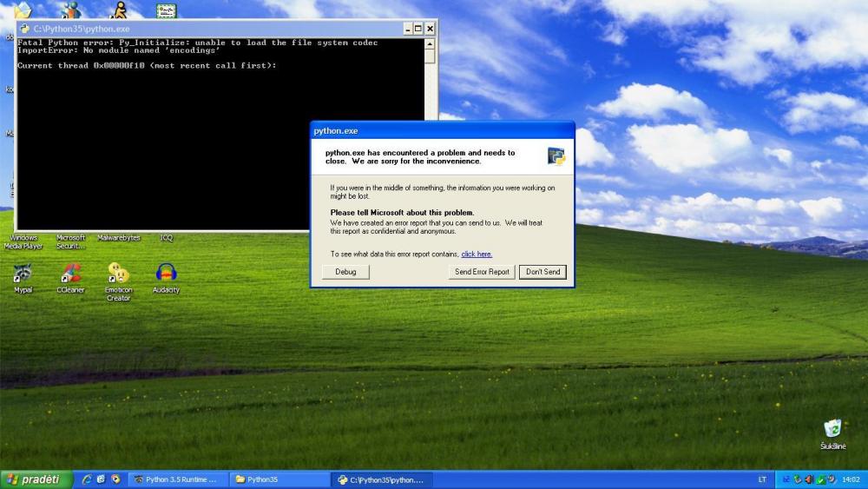Click the LT language indicator in taskbar
The width and height of the screenshot is (868, 489).
[762, 479]
